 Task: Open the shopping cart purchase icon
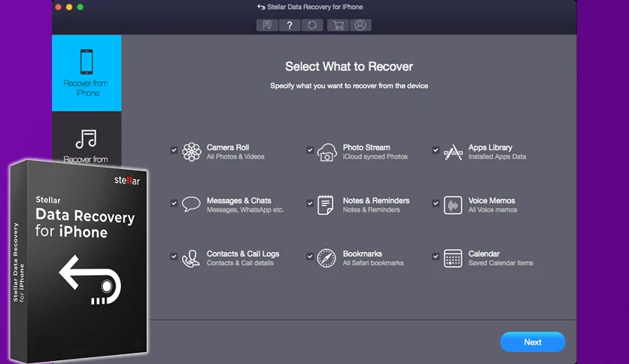click(338, 26)
